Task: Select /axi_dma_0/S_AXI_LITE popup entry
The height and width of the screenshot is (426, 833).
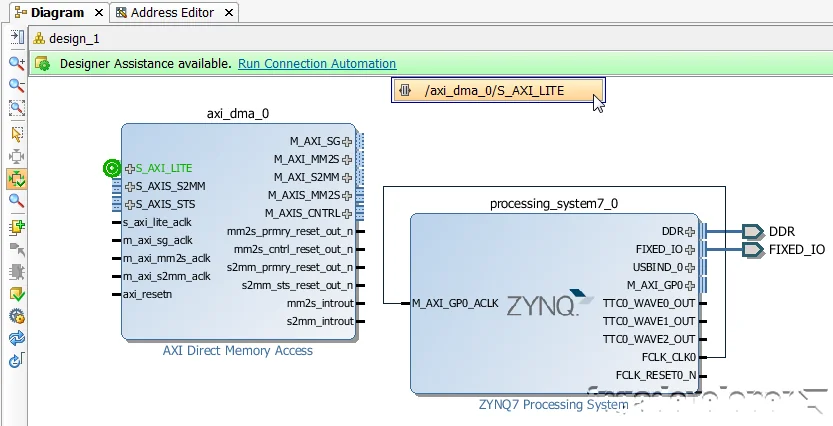Action: point(498,90)
